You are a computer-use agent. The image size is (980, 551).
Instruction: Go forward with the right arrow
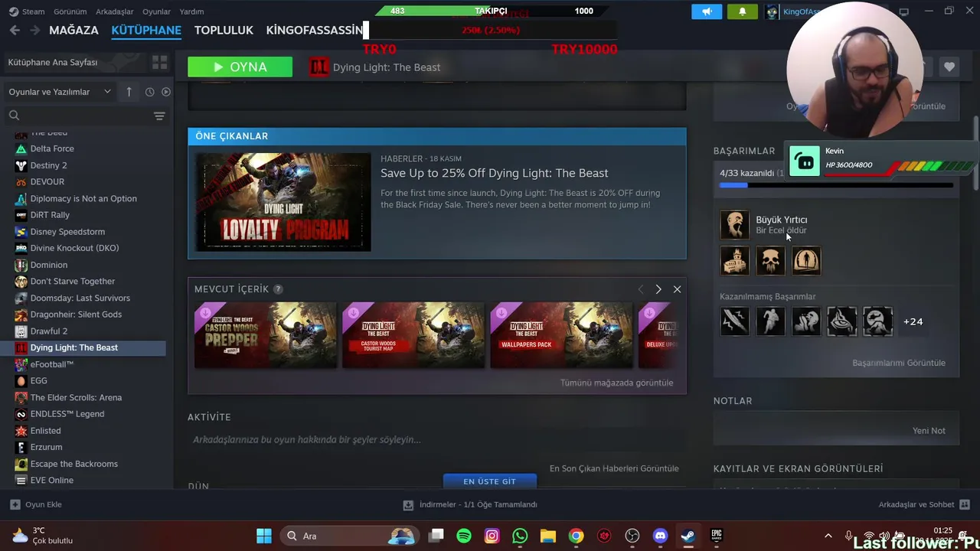click(34, 30)
